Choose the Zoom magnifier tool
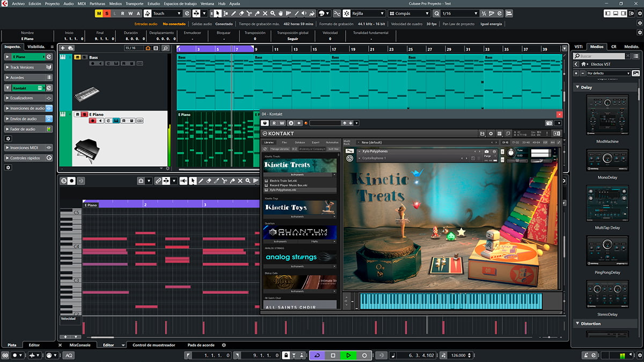Screen dimensions: 644x362 [273, 13]
